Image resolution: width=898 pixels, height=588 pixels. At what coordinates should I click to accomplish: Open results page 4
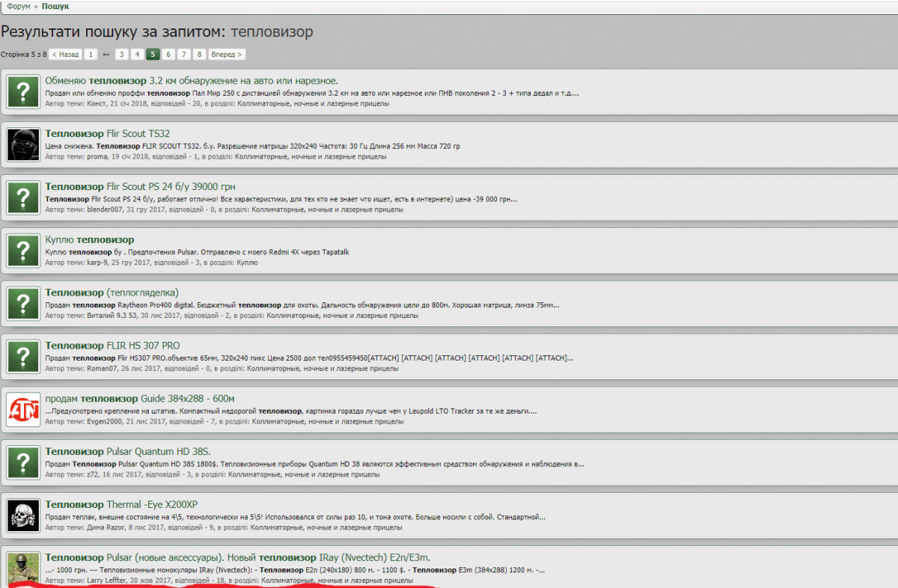138,55
